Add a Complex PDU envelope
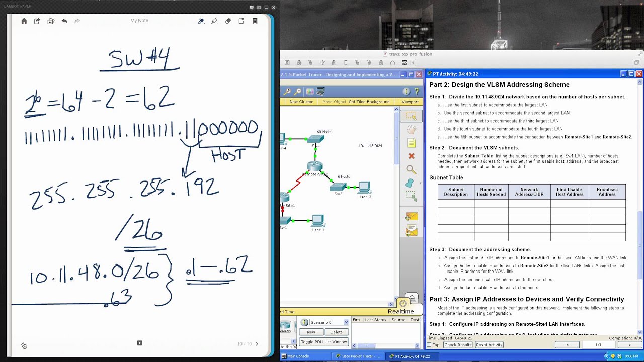 [412, 231]
